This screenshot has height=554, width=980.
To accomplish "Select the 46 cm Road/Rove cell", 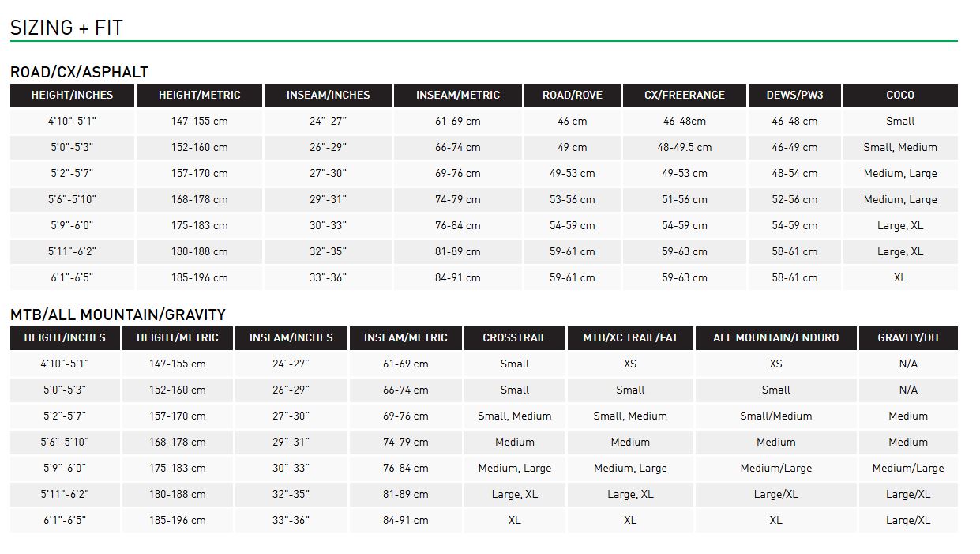I will (572, 121).
